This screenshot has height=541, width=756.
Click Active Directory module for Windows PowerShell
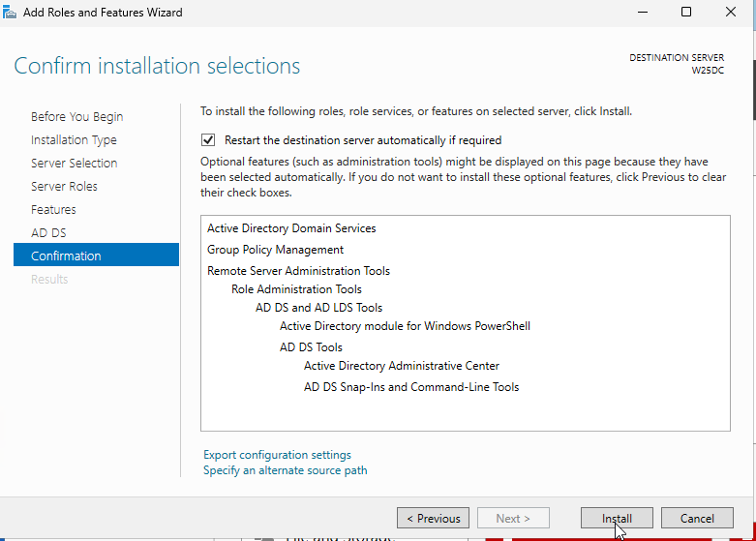[x=405, y=326]
